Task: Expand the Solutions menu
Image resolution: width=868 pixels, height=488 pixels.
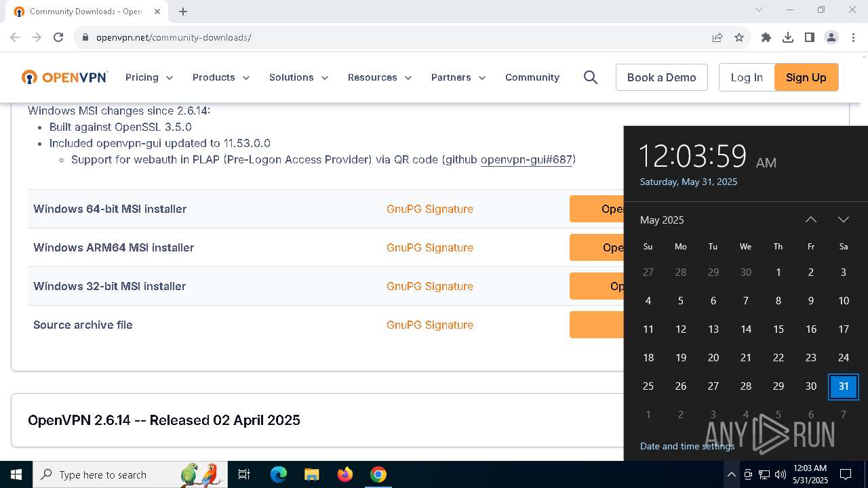Action: pos(299,77)
